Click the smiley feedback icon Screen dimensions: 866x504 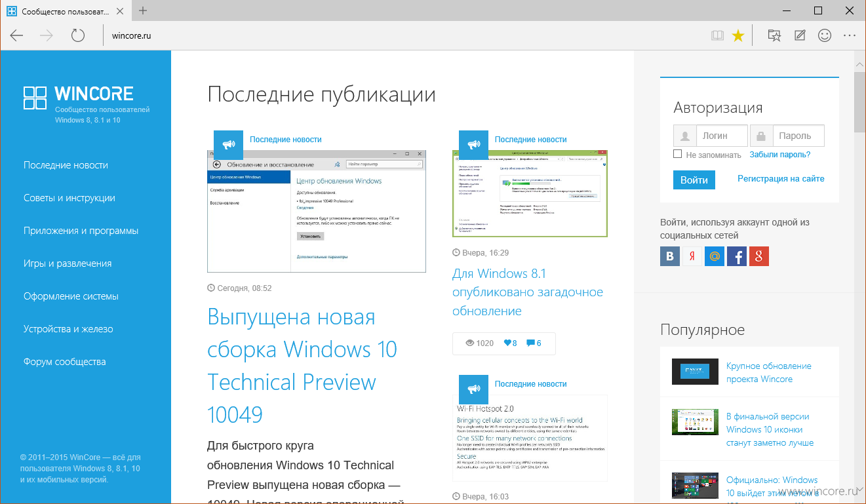(825, 35)
